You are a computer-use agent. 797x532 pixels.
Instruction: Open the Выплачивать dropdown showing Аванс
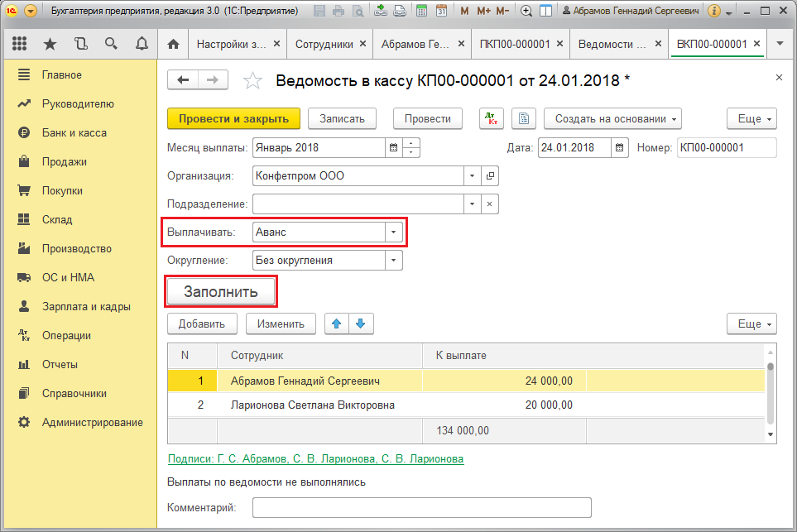point(393,232)
